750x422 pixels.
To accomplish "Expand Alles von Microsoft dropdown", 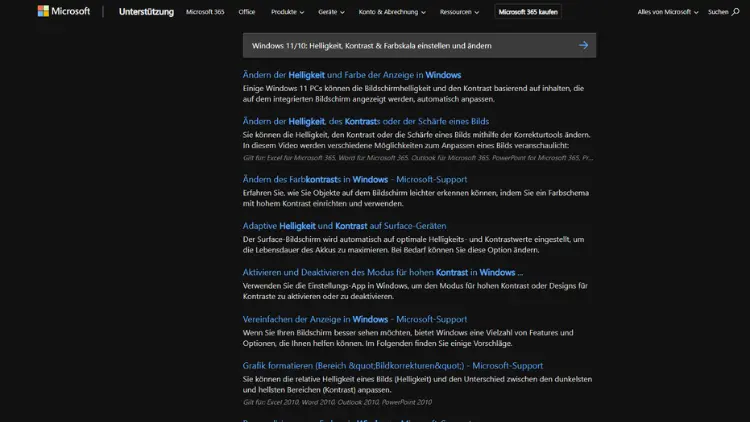I will coord(668,11).
